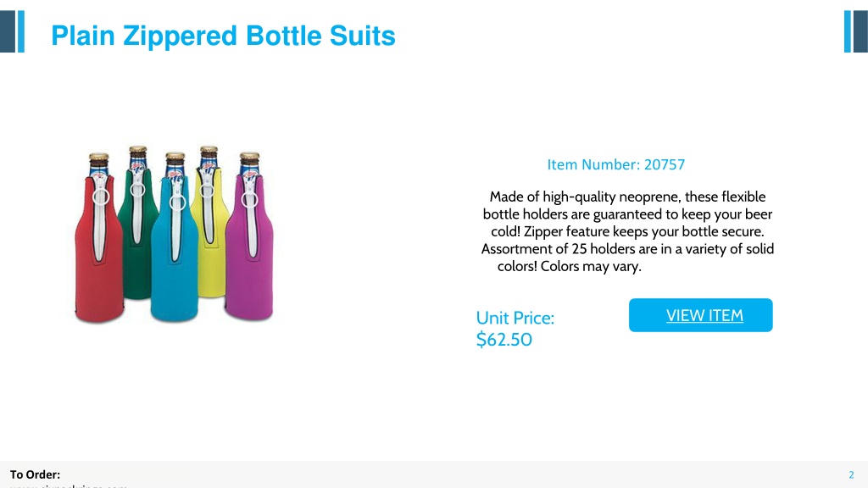
Task: Click the zipper ring on cyan holder
Action: coord(177,202)
